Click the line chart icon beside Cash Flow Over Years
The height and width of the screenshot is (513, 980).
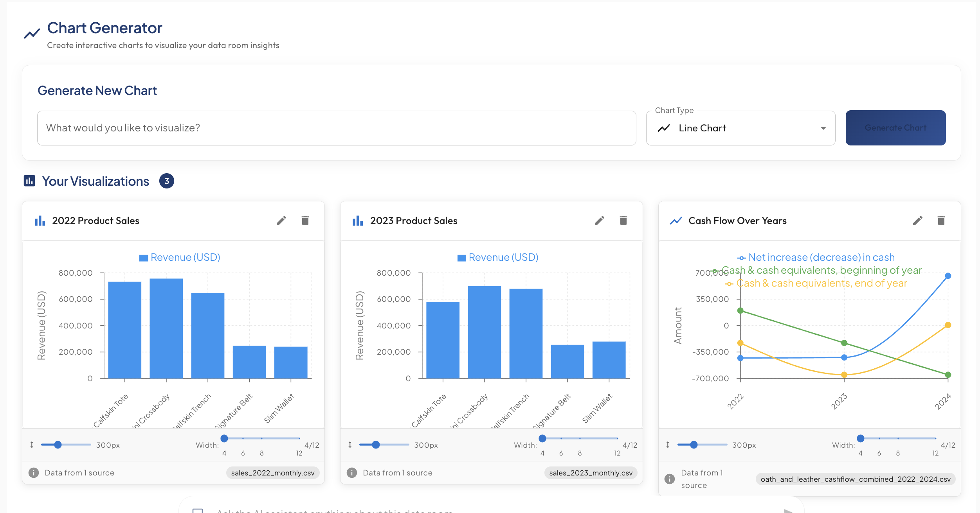click(676, 221)
